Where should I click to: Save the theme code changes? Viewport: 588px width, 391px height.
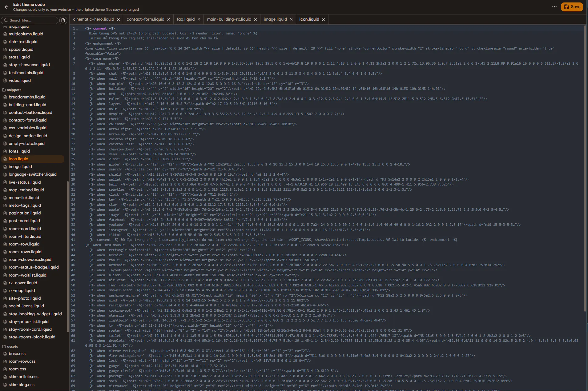click(572, 7)
